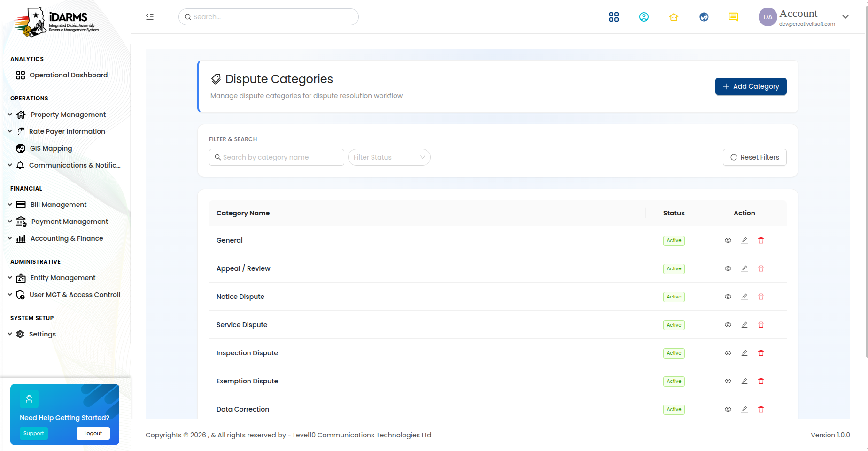View the Appeal / Review category details
This screenshot has height=451, width=868.
click(x=728, y=268)
